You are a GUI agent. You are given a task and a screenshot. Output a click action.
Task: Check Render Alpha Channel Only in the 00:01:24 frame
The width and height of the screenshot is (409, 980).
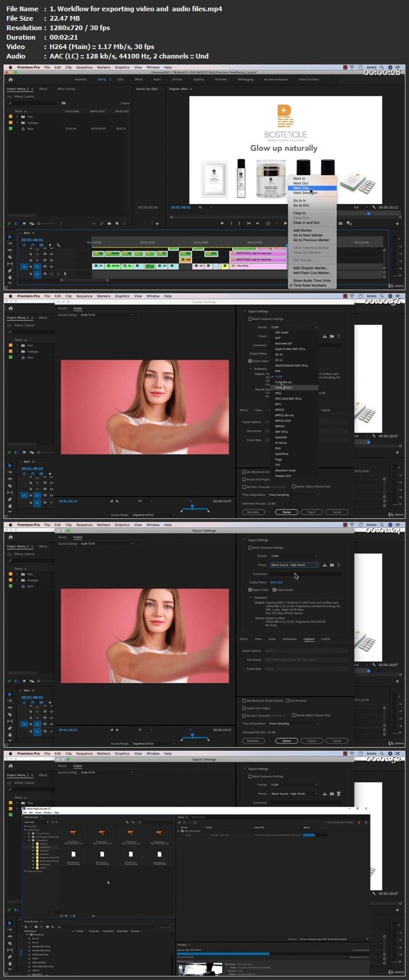click(x=294, y=715)
